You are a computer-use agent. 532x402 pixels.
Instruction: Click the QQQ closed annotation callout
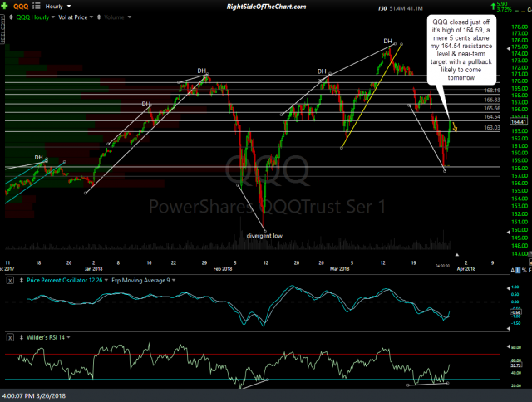pyautogui.click(x=461, y=50)
